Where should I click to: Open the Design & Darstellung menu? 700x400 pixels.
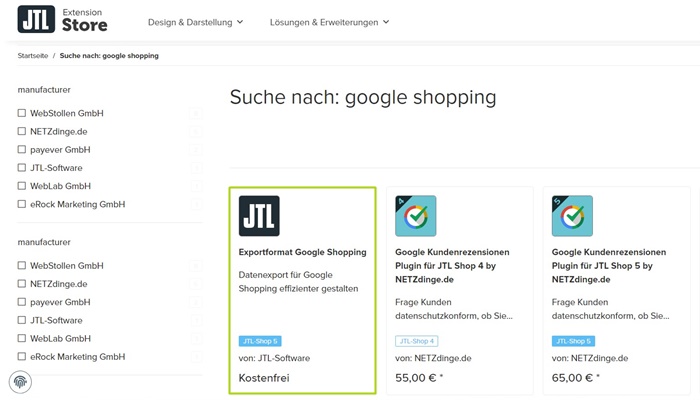196,22
